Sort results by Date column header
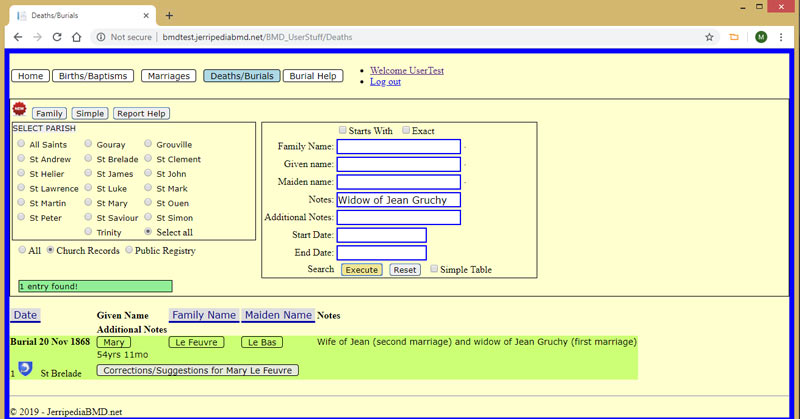This screenshot has width=800, height=419. pyautogui.click(x=25, y=315)
